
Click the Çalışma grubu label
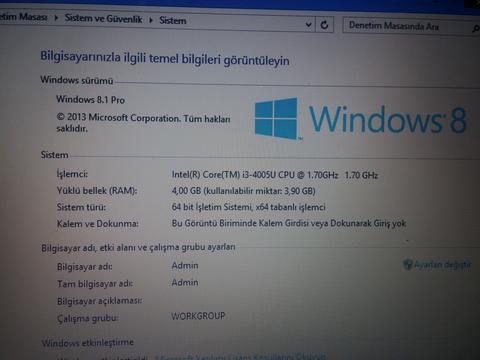point(88,318)
